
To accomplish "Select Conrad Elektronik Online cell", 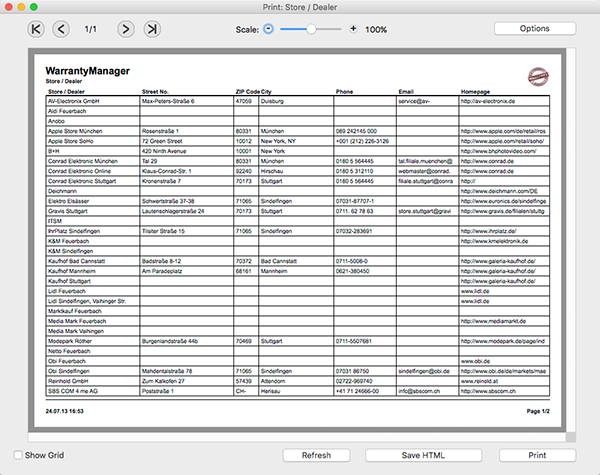I will 93,171.
